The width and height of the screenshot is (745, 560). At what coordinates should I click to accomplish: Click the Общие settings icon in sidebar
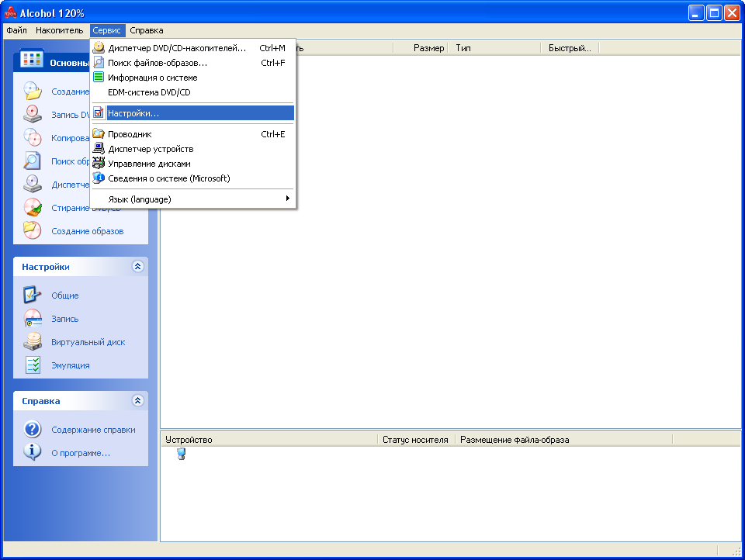(x=32, y=296)
